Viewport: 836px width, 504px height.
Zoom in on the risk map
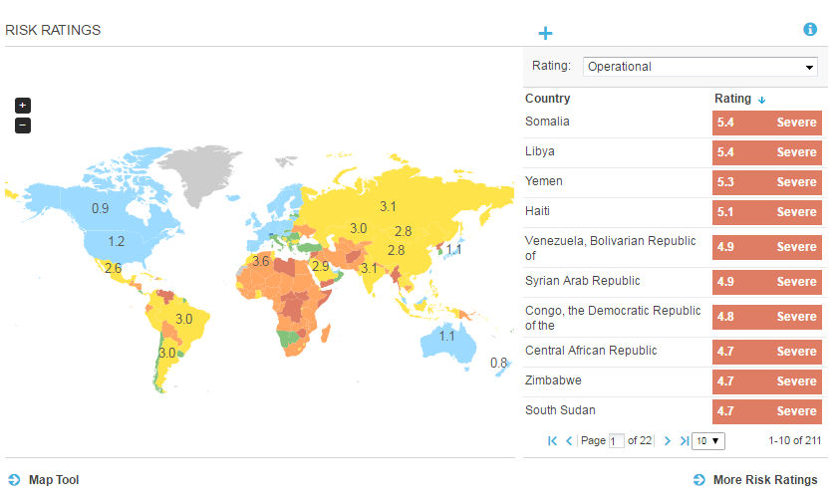[23, 106]
